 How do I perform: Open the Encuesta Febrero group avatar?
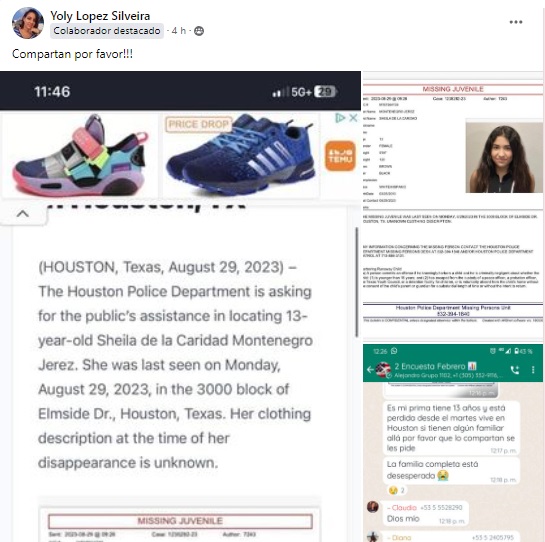383,370
